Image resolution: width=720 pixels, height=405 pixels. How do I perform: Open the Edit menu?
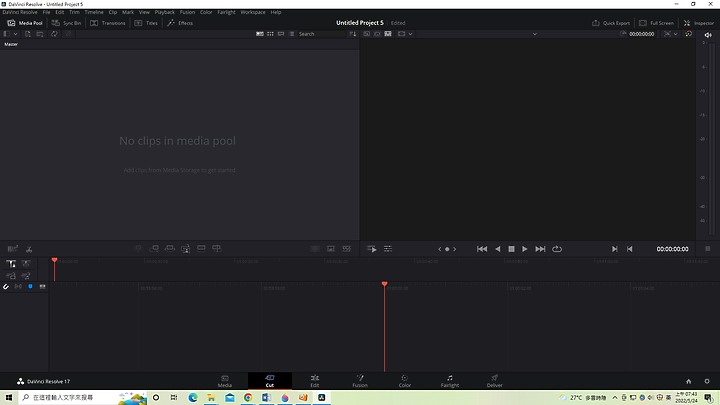coord(60,12)
